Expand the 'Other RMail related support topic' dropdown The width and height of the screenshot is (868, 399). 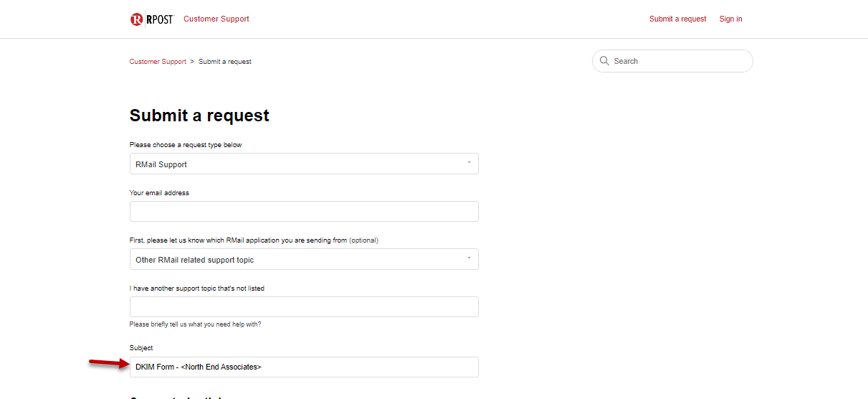coord(303,259)
